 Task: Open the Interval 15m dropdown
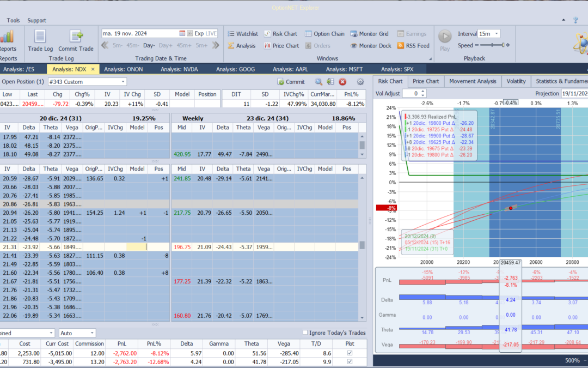click(x=497, y=34)
